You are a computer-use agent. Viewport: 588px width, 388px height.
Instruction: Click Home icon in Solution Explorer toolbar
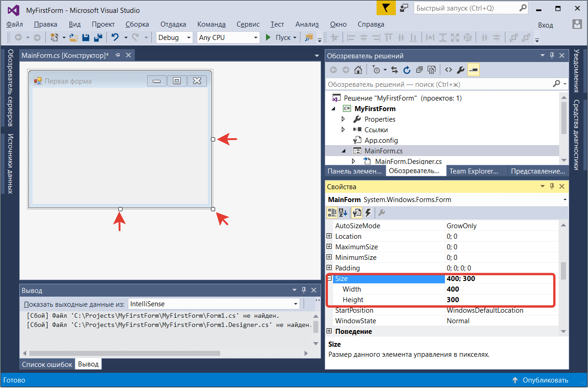pyautogui.click(x=358, y=70)
